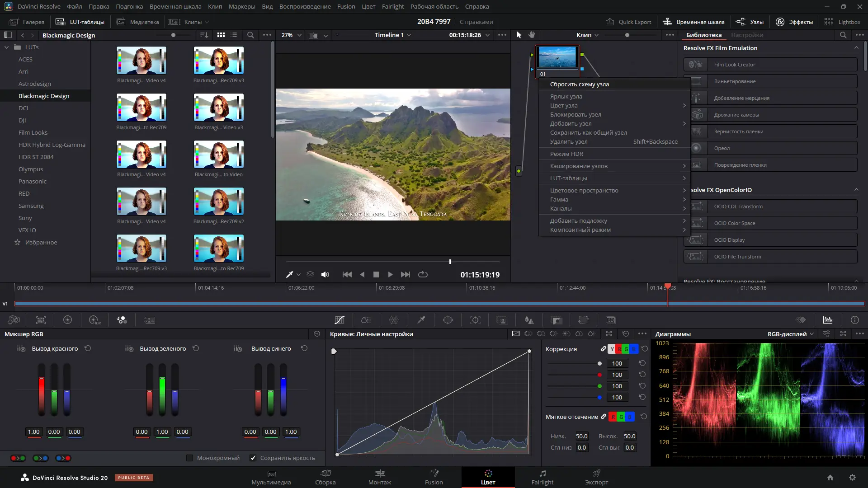Click the loop playback icon
This screenshot has width=868, height=488.
(423, 274)
